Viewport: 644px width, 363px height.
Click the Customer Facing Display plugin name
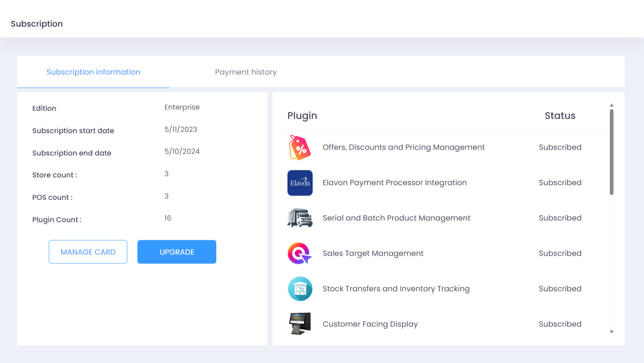coord(370,324)
